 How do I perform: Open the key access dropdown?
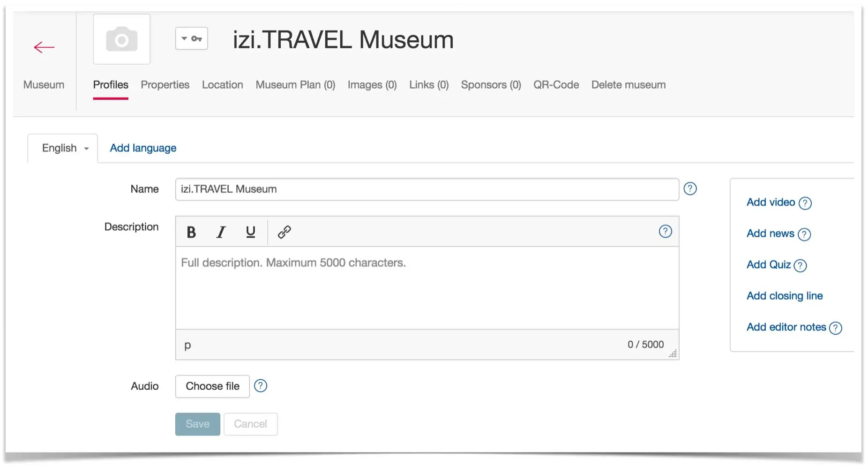tap(192, 38)
